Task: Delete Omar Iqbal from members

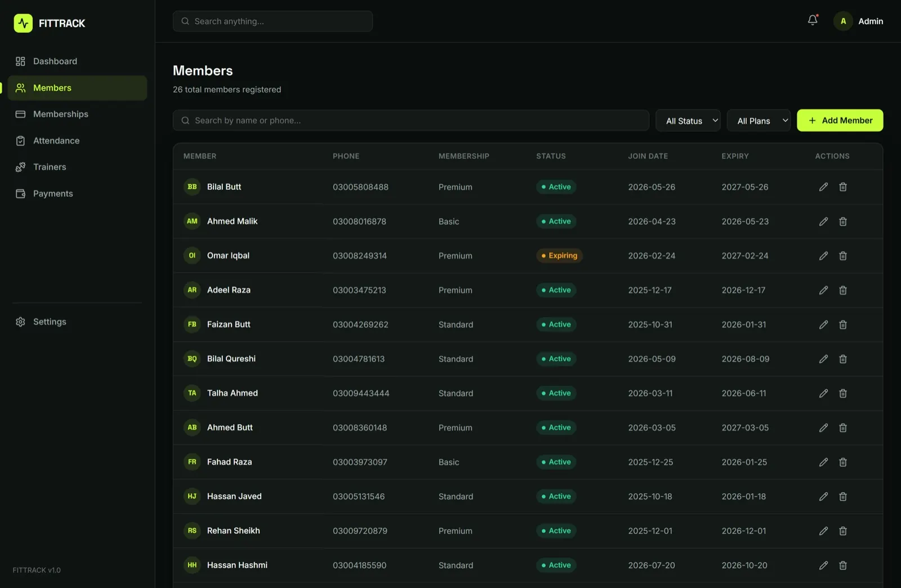Action: [x=843, y=256]
